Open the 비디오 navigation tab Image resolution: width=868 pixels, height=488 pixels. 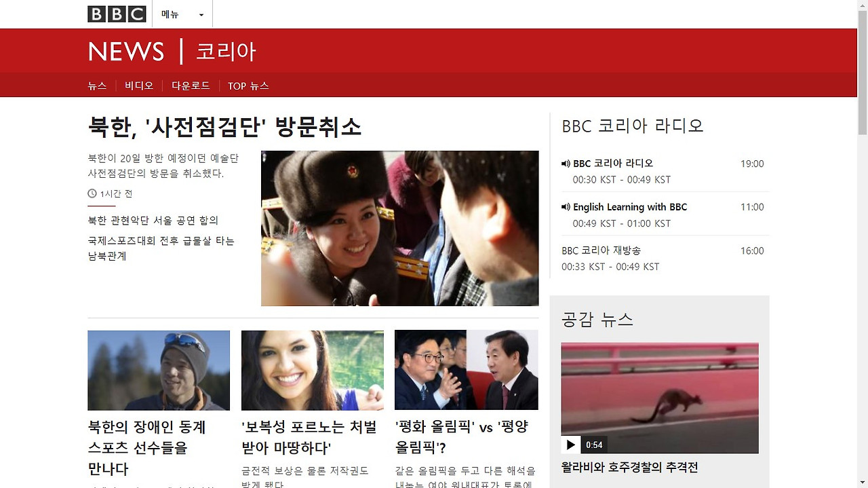click(x=139, y=86)
